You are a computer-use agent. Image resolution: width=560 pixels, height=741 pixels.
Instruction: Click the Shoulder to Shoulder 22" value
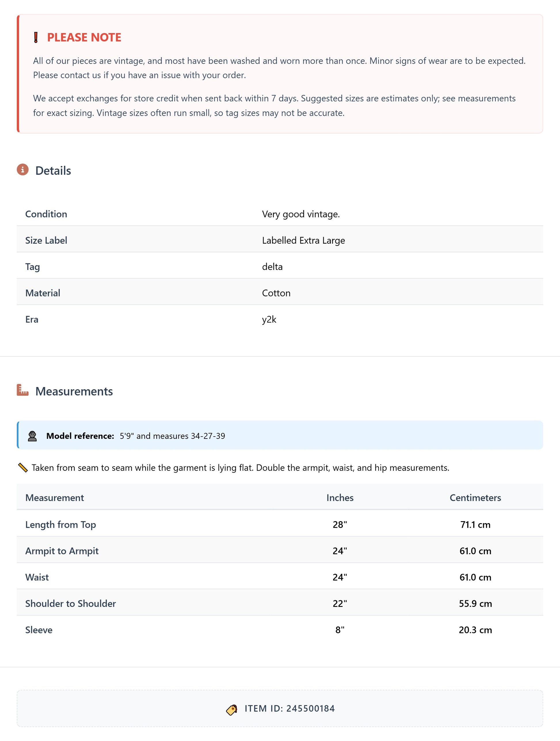point(340,604)
